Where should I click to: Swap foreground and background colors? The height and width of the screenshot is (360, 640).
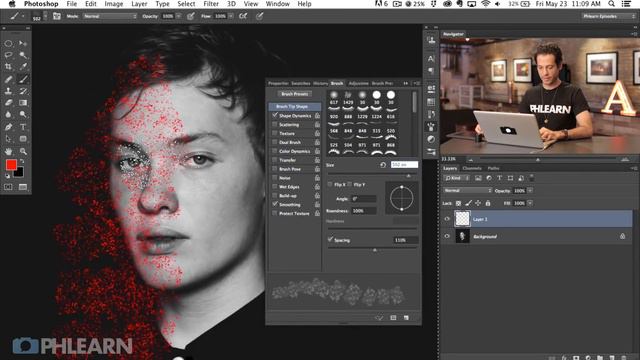[x=22, y=162]
